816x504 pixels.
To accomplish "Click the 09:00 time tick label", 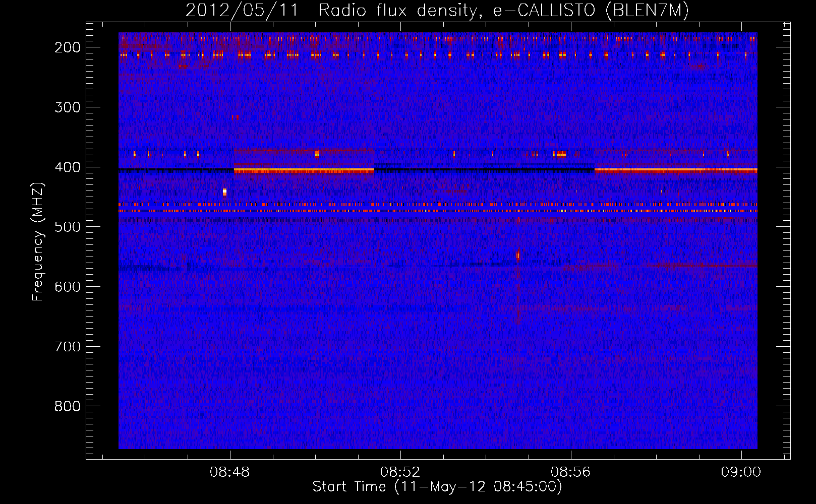I will pos(741,472).
